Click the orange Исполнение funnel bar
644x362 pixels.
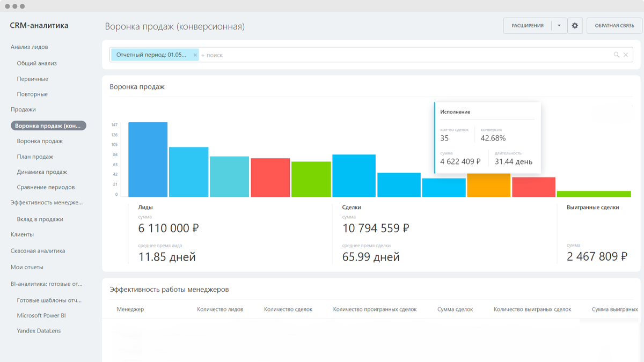(488, 186)
